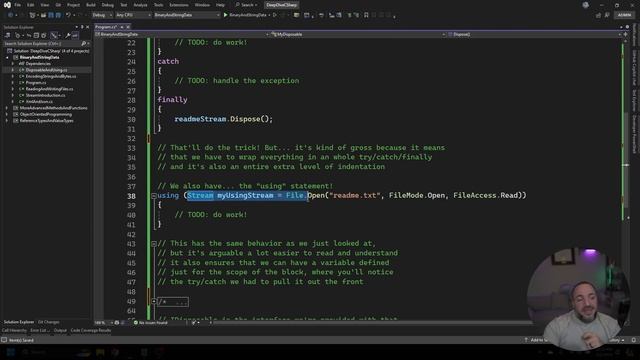Select XmlAndJson.cs file
640x360 pixels.
point(39,102)
